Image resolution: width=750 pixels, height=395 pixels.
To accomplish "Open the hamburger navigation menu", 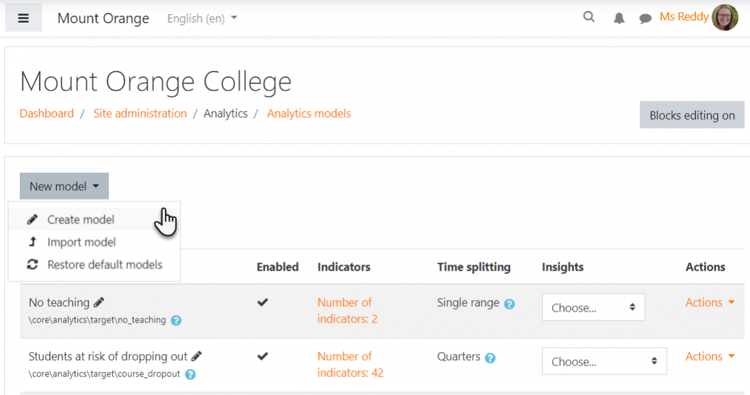I will pyautogui.click(x=23, y=18).
